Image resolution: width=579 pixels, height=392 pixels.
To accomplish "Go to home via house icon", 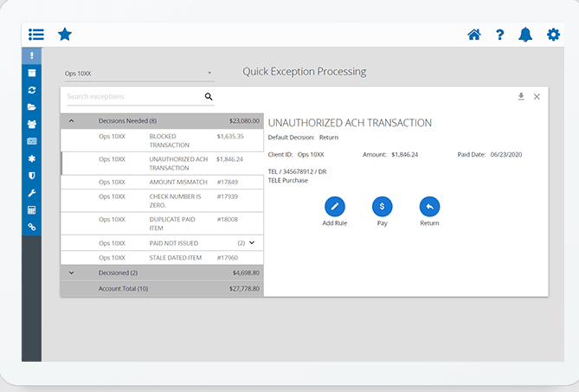I will 473,35.
